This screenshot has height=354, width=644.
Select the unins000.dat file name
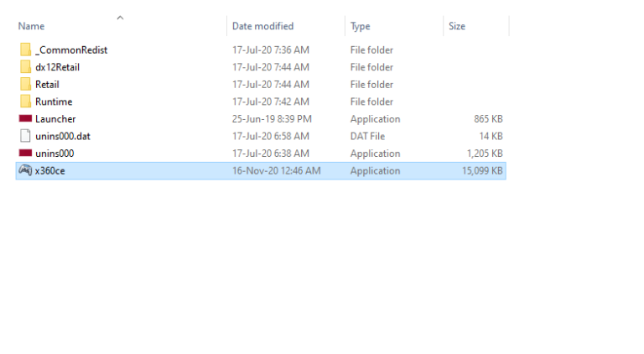[63, 136]
